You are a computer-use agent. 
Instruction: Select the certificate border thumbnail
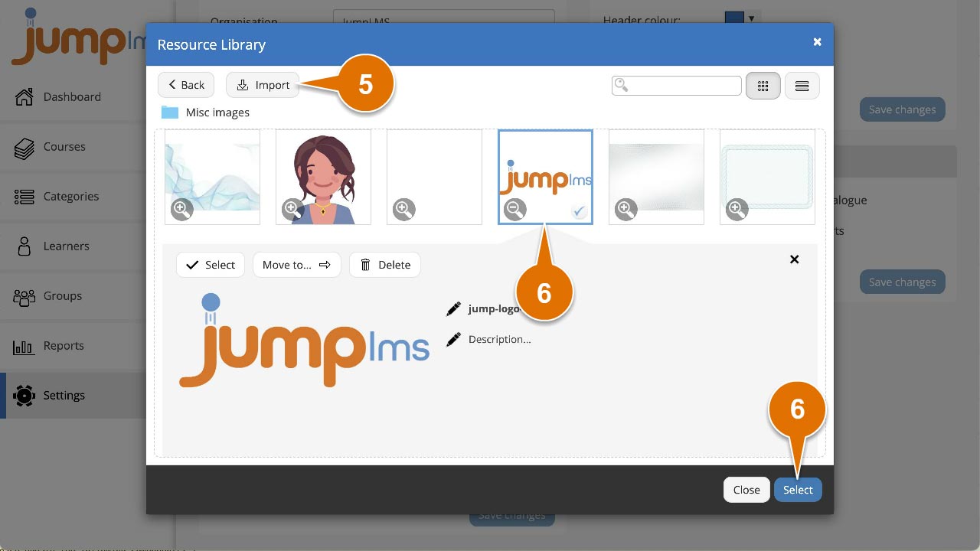tap(767, 177)
